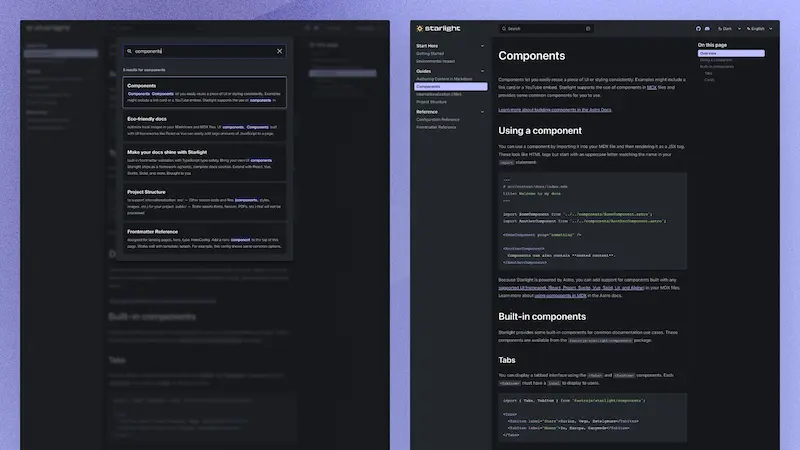Open Frontmatter Reference in the right window sidebar
The image size is (800, 450).
(436, 127)
